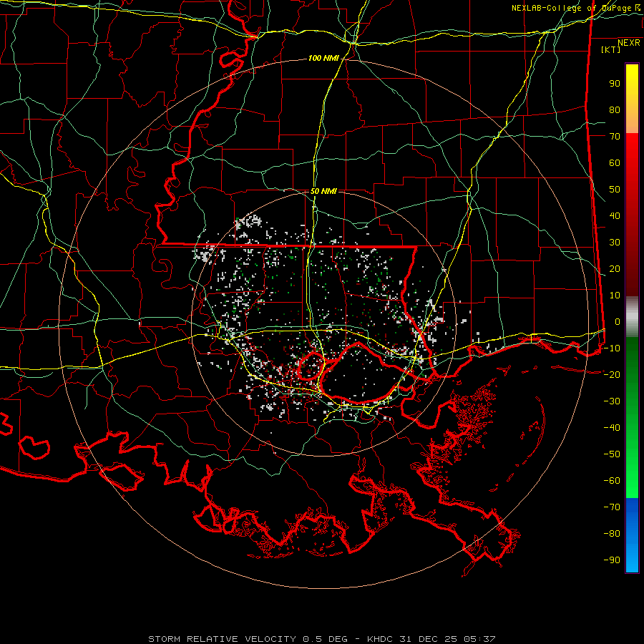Click the NEXR label above the color scale
The width and height of the screenshot is (644, 644).
[x=629, y=43]
